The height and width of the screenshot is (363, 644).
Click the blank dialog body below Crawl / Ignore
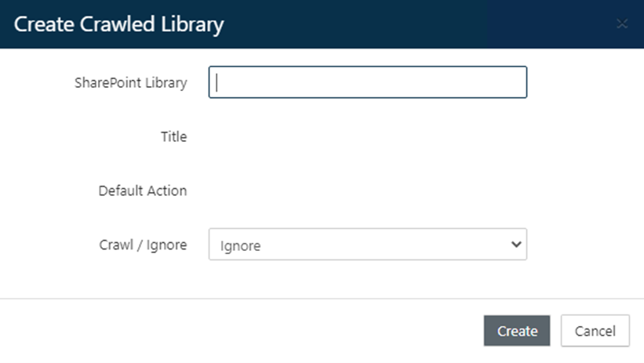pos(322,279)
